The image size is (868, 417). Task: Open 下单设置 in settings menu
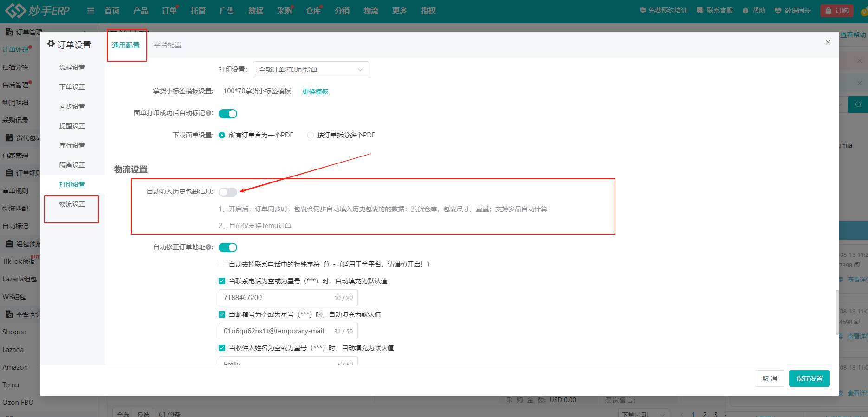pos(72,87)
